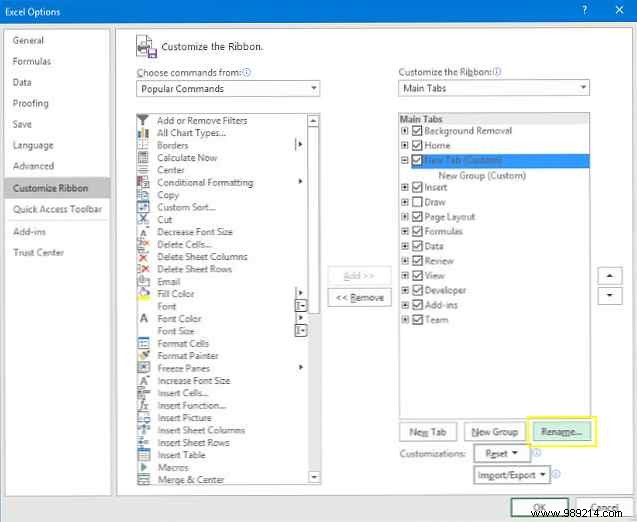The image size is (637, 522).
Task: Move selected tab down with arrow button
Action: pos(609,295)
